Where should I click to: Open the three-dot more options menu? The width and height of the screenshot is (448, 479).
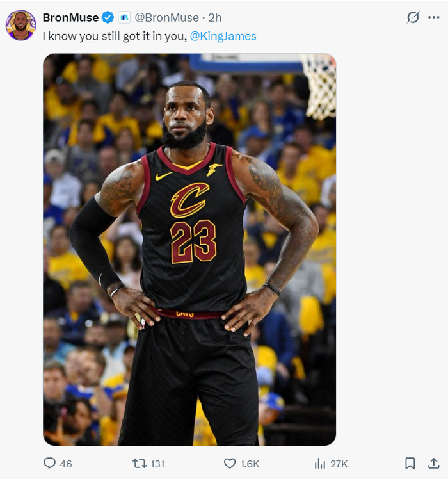point(433,17)
